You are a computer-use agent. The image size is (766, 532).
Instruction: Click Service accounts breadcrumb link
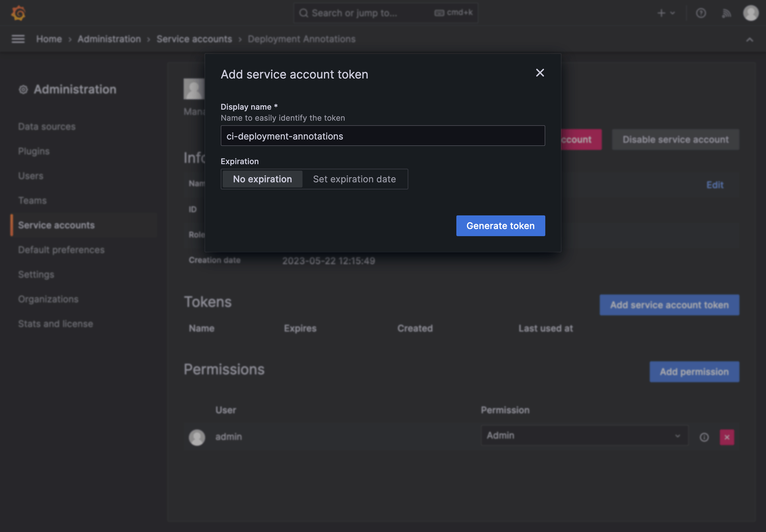click(x=194, y=39)
